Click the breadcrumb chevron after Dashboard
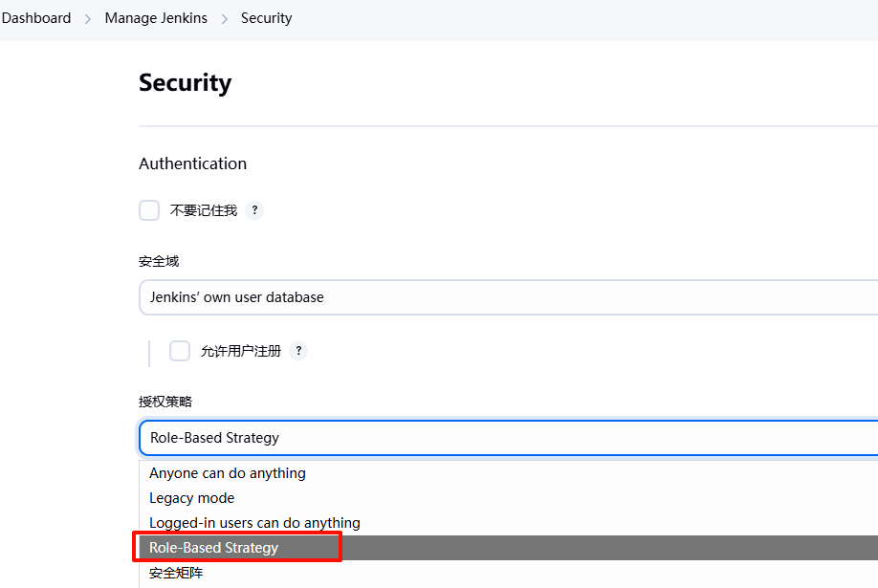 88,18
